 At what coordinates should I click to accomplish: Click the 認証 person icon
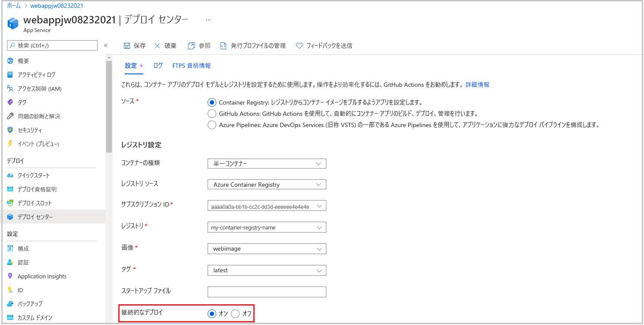pyautogui.click(x=10, y=262)
